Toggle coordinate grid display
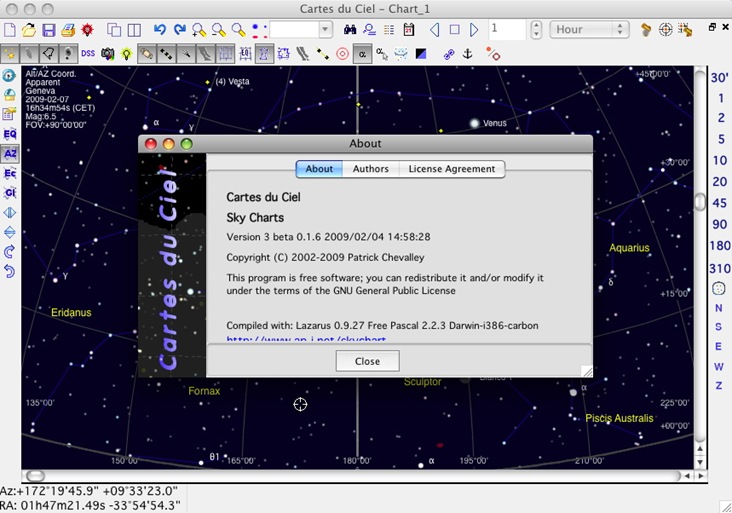Image resolution: width=732 pixels, height=513 pixels. pos(225,54)
